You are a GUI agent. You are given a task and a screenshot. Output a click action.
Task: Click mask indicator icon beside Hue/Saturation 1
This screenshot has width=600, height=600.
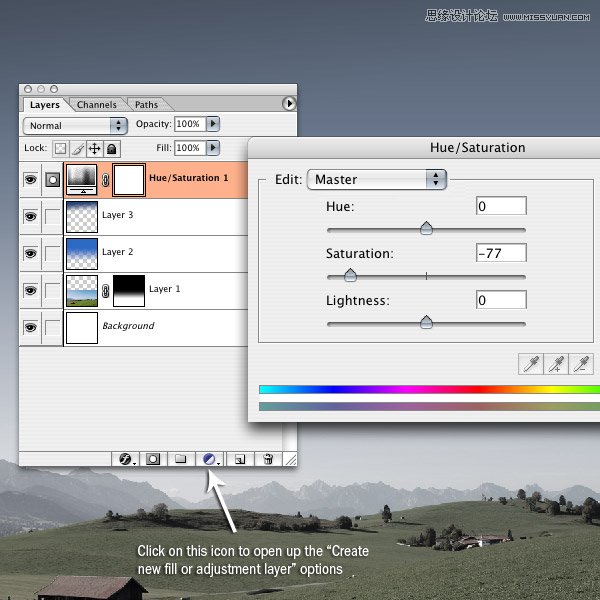point(52,179)
